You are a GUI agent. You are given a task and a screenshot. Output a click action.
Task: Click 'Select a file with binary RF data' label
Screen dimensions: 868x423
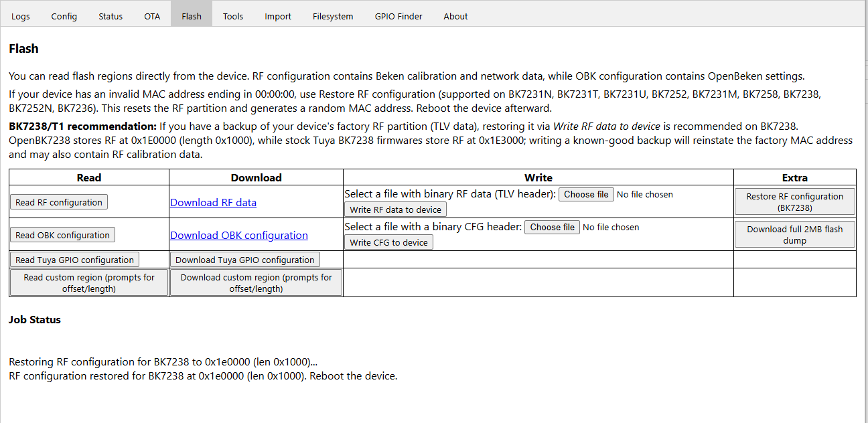click(x=450, y=194)
